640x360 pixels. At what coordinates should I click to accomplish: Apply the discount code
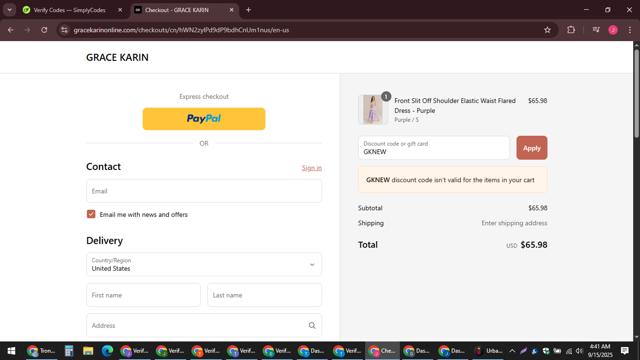(x=531, y=148)
